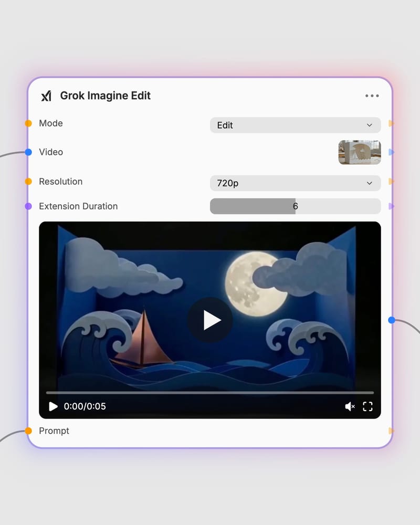Unmute the video with speaker icon
This screenshot has width=420, height=525.
coord(350,406)
